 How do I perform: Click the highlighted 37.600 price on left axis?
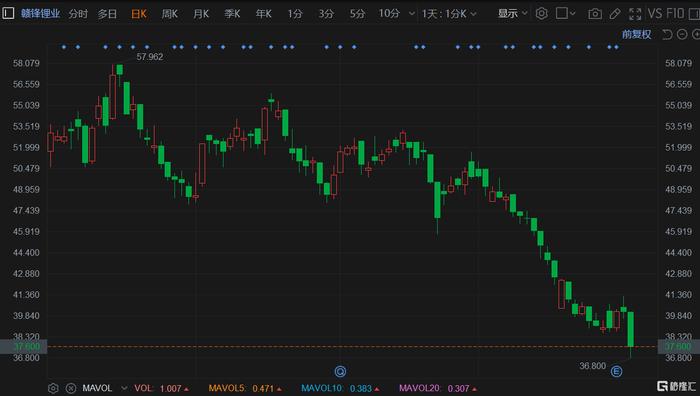click(23, 346)
